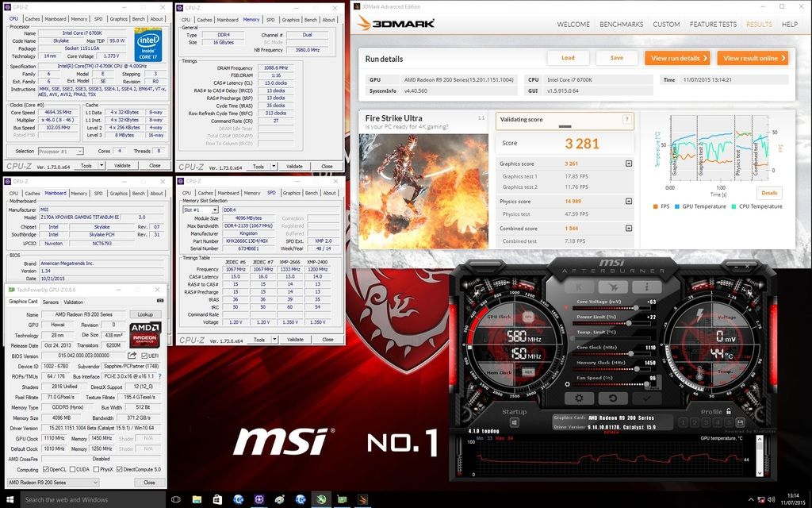The width and height of the screenshot is (812, 508).
Task: Click the airplane icon button in MSI Afterburner
Action: (613, 287)
